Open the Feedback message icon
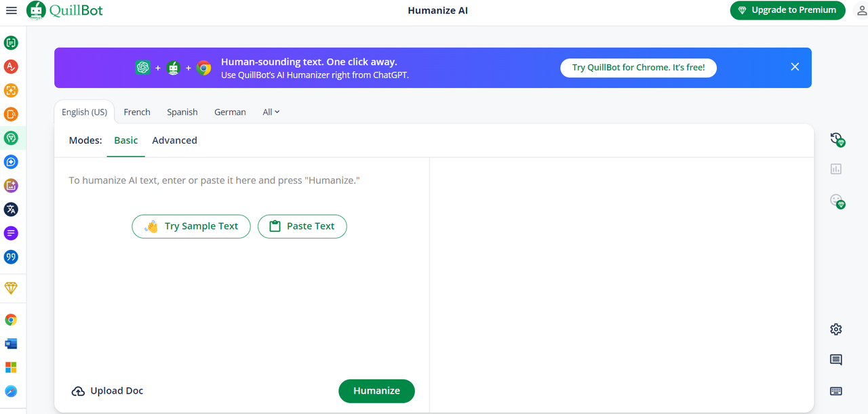The width and height of the screenshot is (868, 414). coord(836,360)
